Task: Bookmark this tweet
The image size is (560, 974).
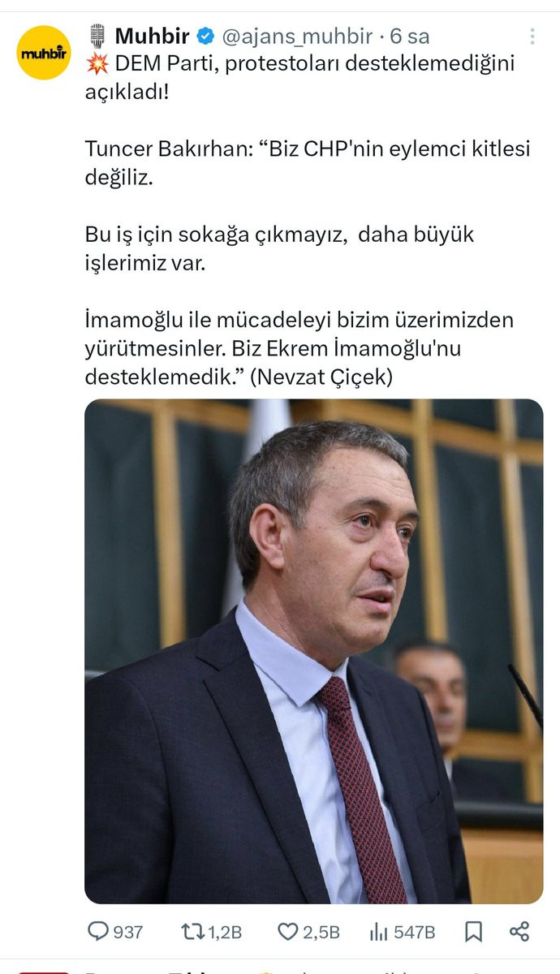Action: (x=473, y=933)
